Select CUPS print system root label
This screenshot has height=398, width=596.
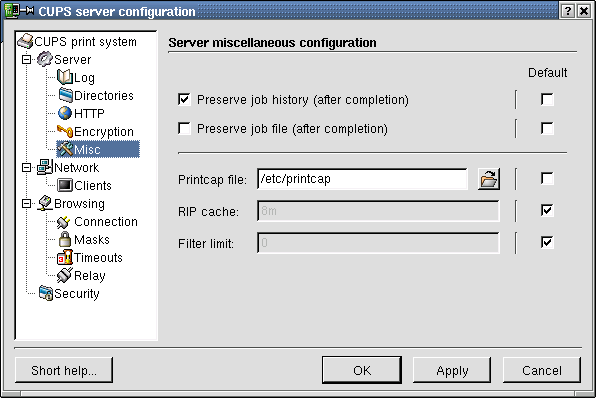tap(85, 41)
